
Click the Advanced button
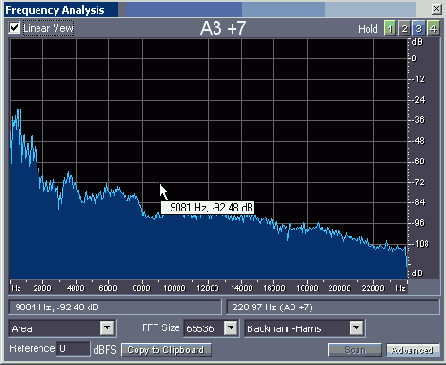tap(413, 350)
